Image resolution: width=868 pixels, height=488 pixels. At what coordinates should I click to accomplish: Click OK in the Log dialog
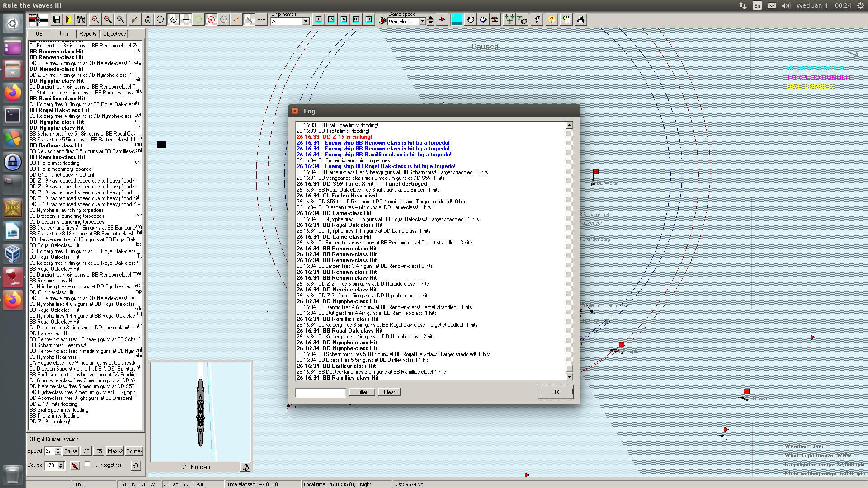556,392
